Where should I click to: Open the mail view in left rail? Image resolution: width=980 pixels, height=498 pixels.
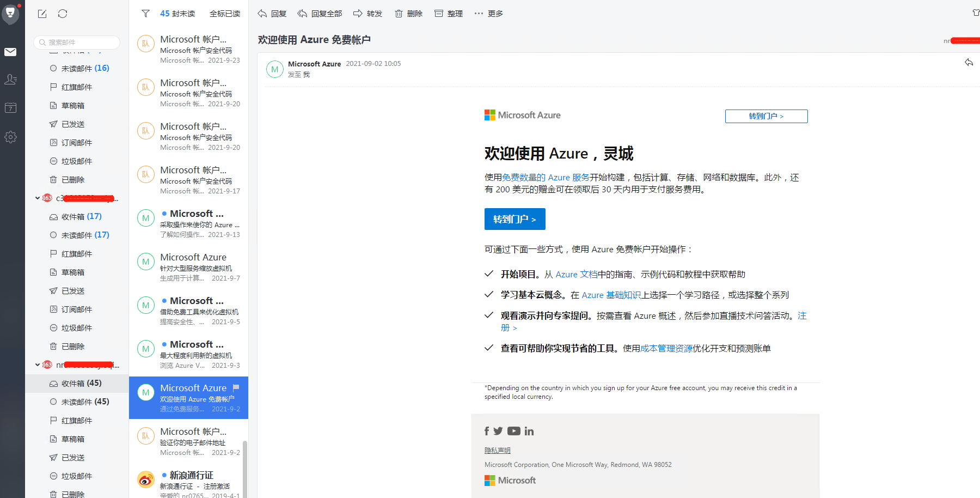coord(10,52)
